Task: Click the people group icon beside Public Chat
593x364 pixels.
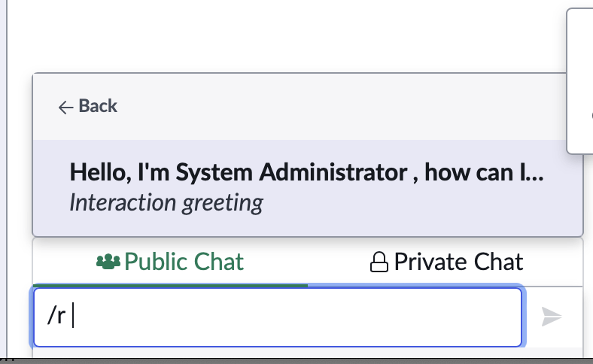Action: [x=108, y=262]
